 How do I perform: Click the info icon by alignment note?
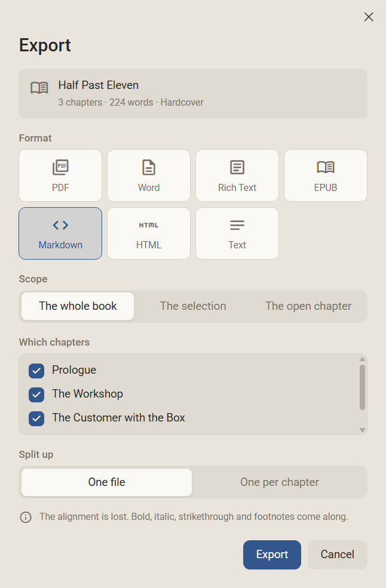(26, 518)
